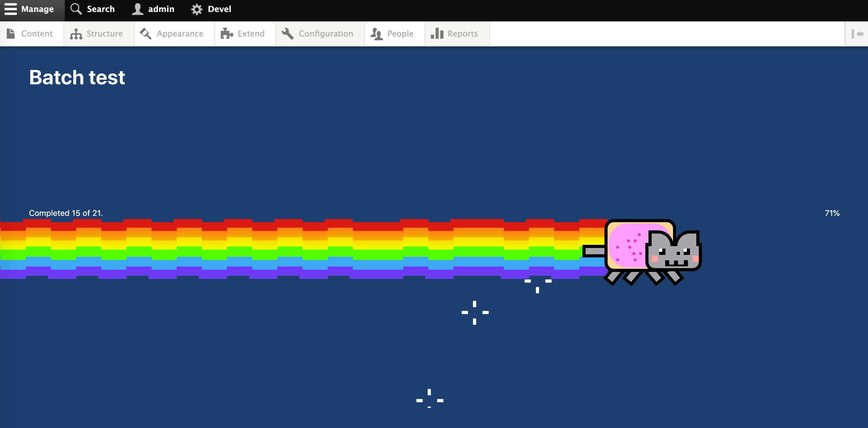The height and width of the screenshot is (428, 868).
Task: Click the Reports bar chart icon
Action: [437, 33]
